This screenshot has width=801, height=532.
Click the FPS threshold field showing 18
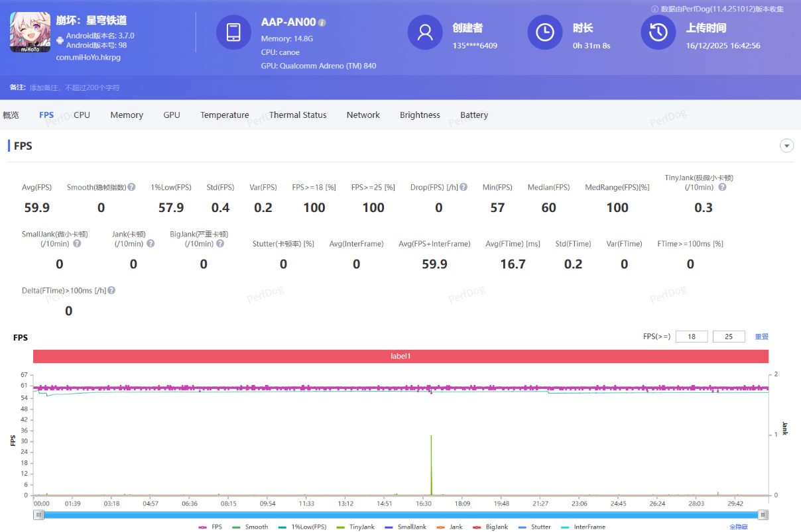(x=692, y=337)
